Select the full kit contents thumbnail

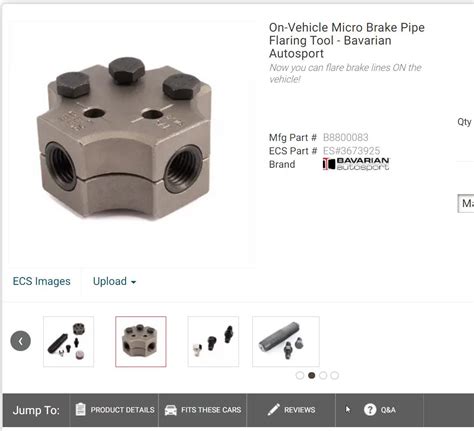(69, 342)
